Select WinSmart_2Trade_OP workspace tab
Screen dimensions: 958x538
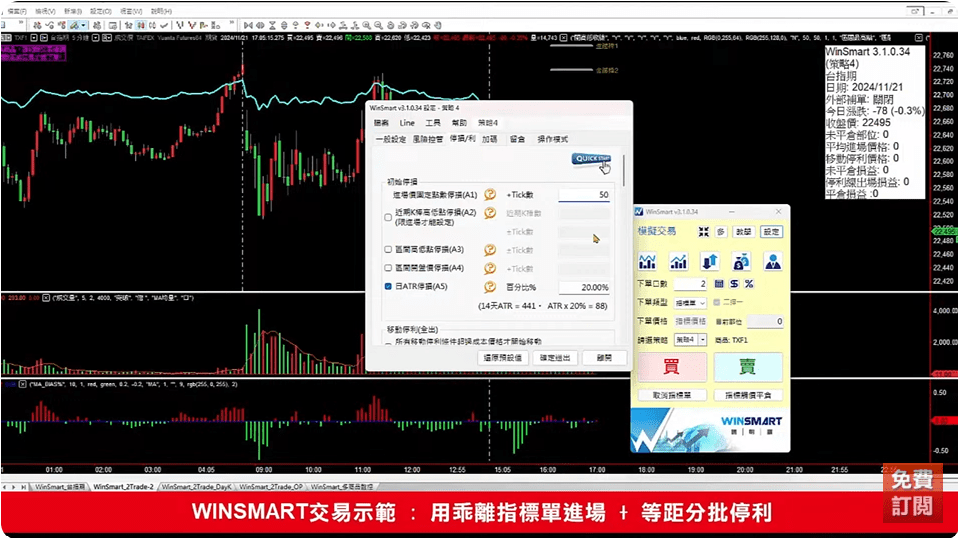point(271,487)
